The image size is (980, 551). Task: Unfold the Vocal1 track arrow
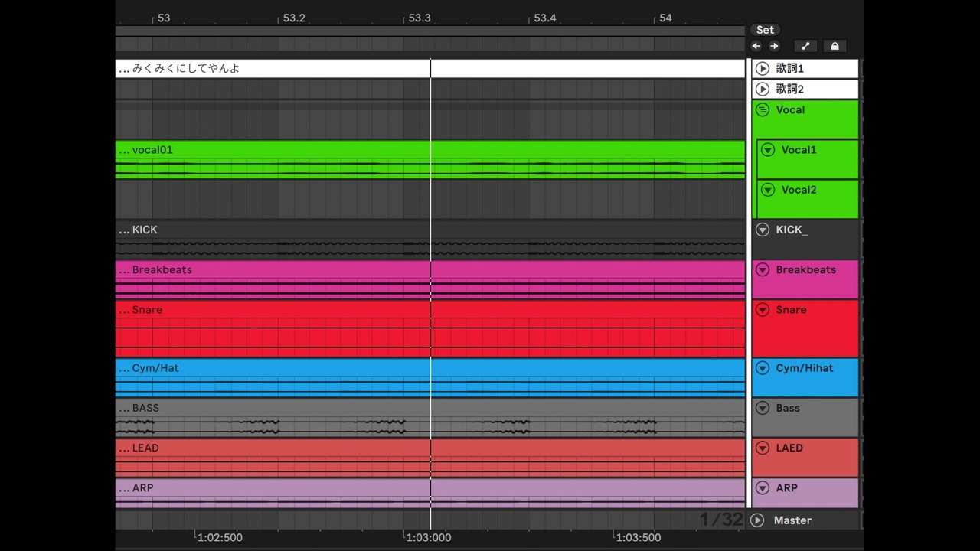coord(768,150)
